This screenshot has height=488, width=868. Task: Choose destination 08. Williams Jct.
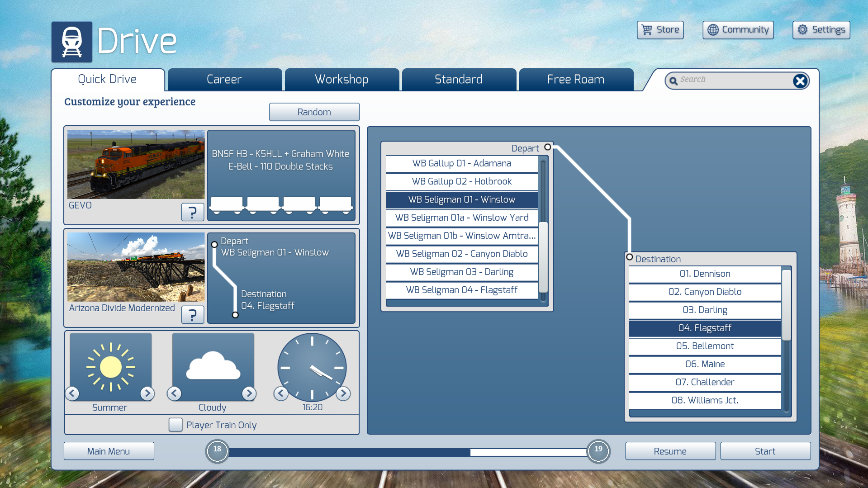tap(705, 401)
